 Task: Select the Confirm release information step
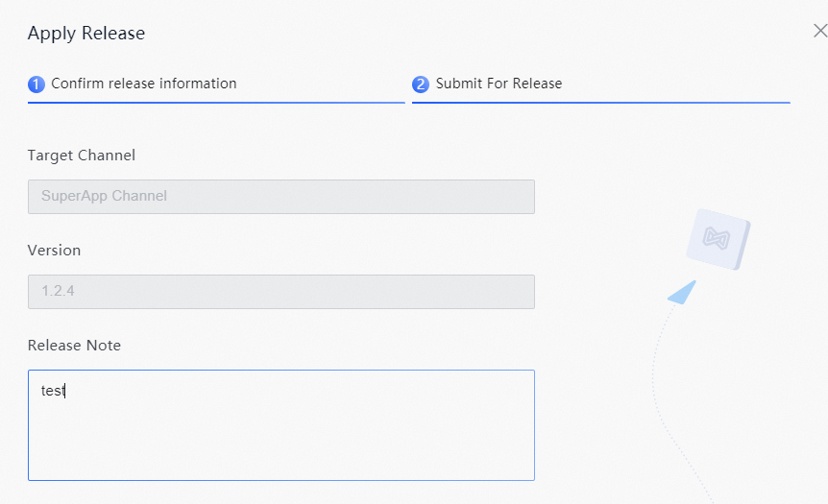click(144, 84)
